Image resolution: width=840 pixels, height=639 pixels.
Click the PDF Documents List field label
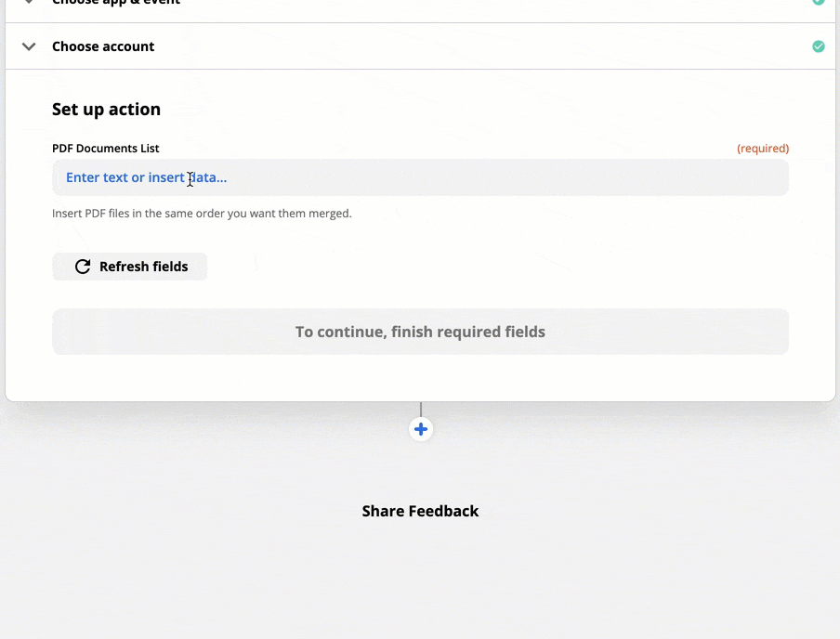[106, 149]
